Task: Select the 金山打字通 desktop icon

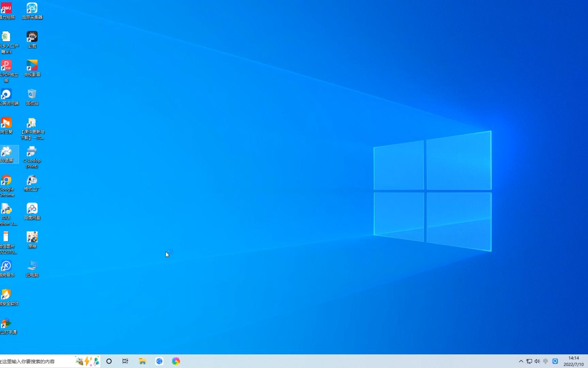Action: click(x=7, y=326)
